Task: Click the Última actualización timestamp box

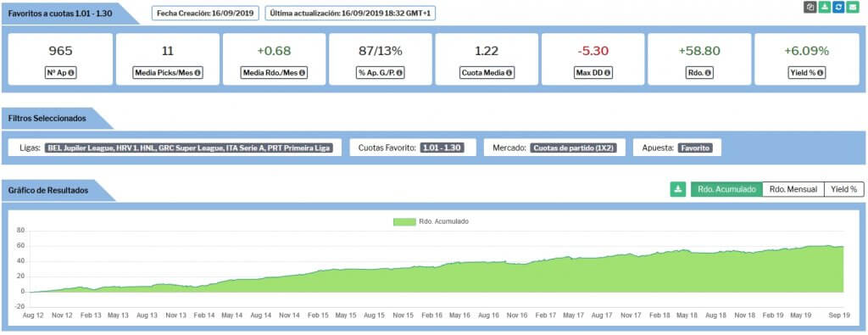Action: point(350,14)
